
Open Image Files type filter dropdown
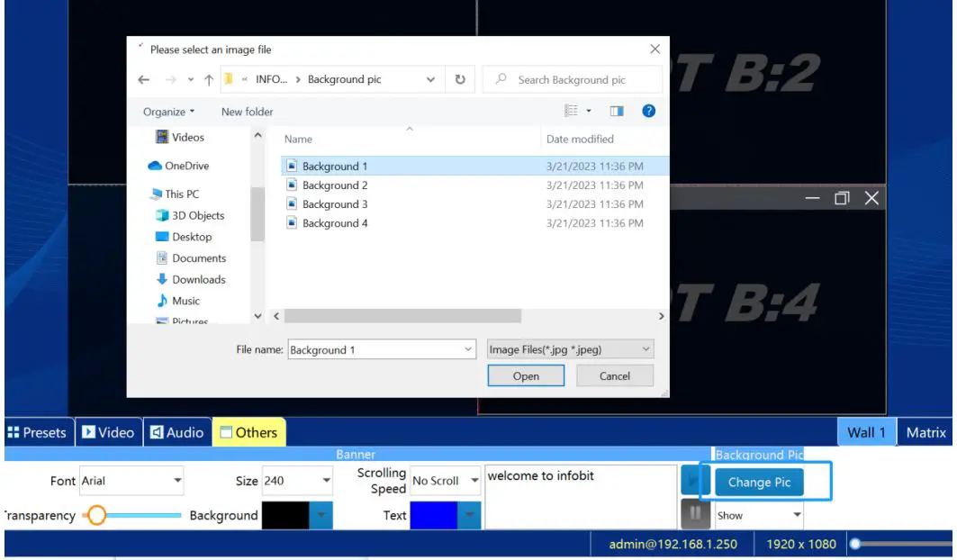pos(571,349)
